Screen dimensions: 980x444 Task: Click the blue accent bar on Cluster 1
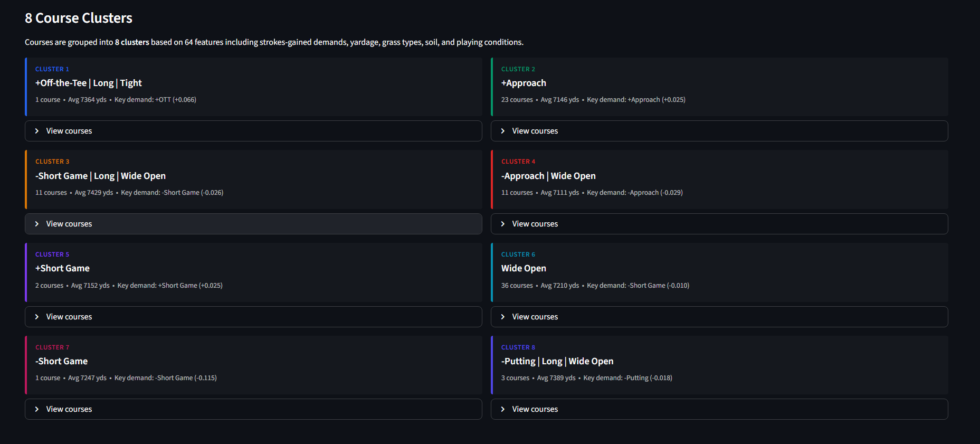tap(26, 87)
